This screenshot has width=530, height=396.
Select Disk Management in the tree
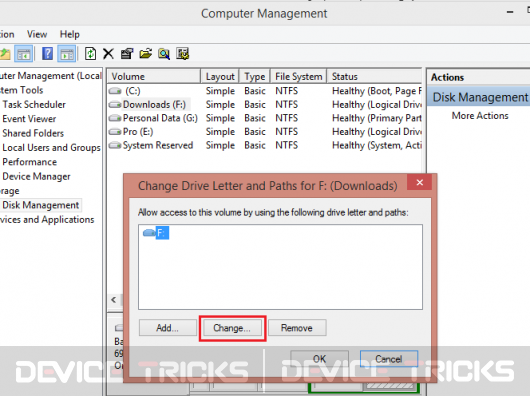click(41, 205)
